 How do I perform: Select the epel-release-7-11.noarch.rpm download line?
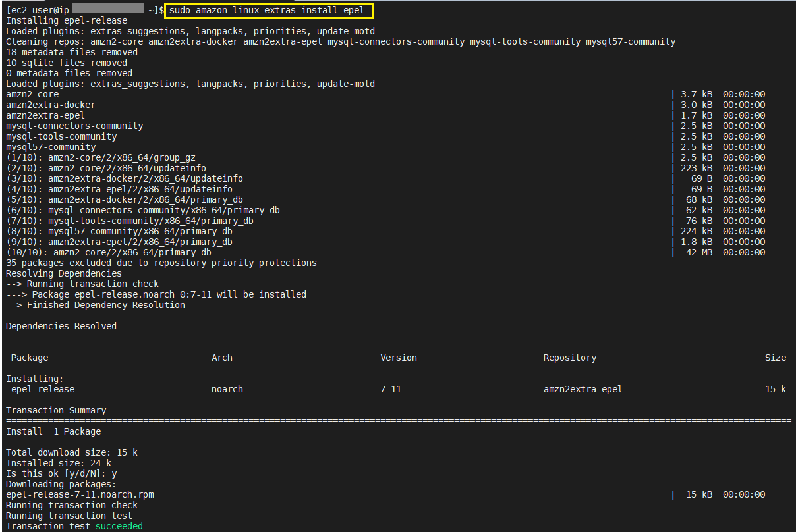pos(79,494)
